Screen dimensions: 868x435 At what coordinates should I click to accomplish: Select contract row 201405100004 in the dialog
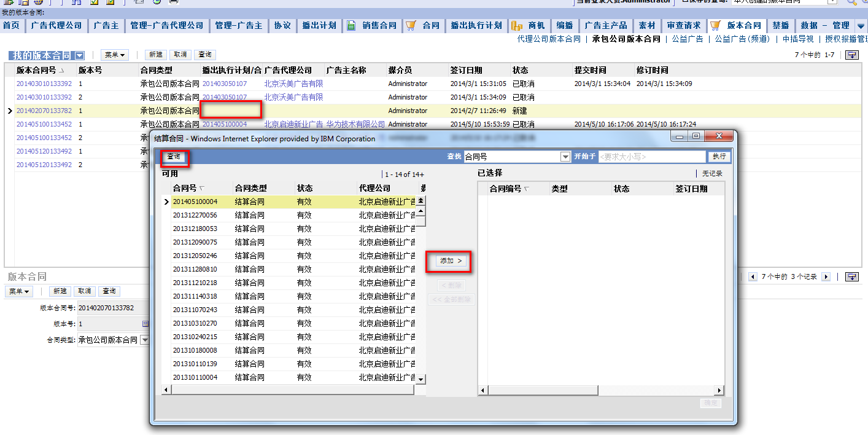(293, 202)
